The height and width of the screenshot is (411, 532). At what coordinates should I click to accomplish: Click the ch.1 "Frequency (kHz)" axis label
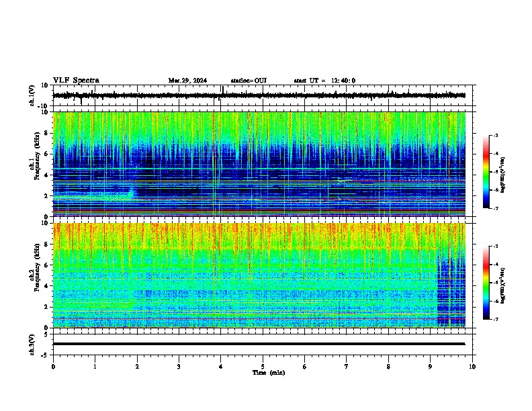coord(37,156)
